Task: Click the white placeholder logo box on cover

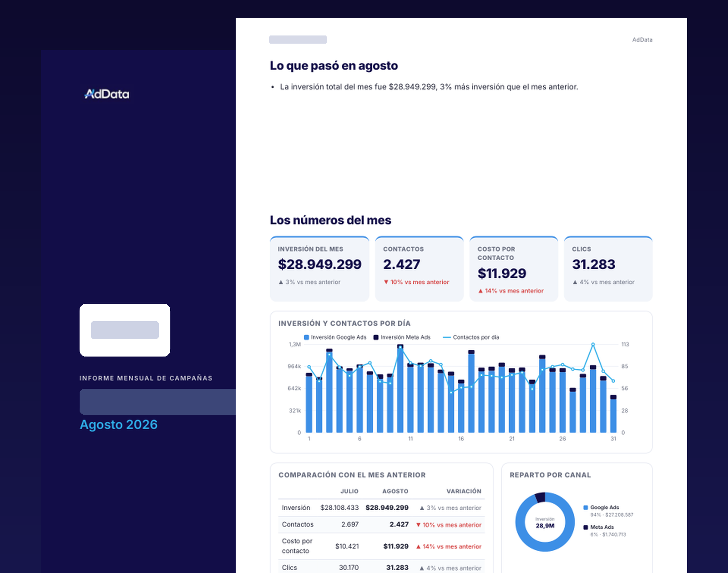Action: (x=125, y=330)
